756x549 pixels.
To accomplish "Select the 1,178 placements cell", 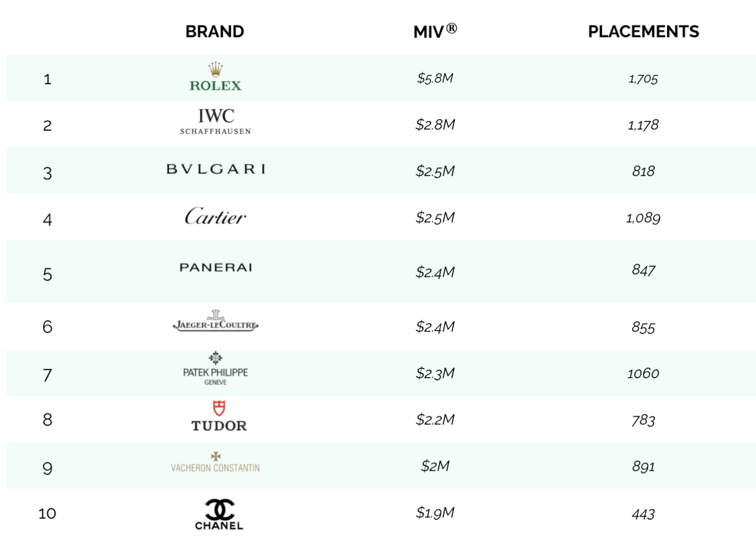I will (x=643, y=125).
